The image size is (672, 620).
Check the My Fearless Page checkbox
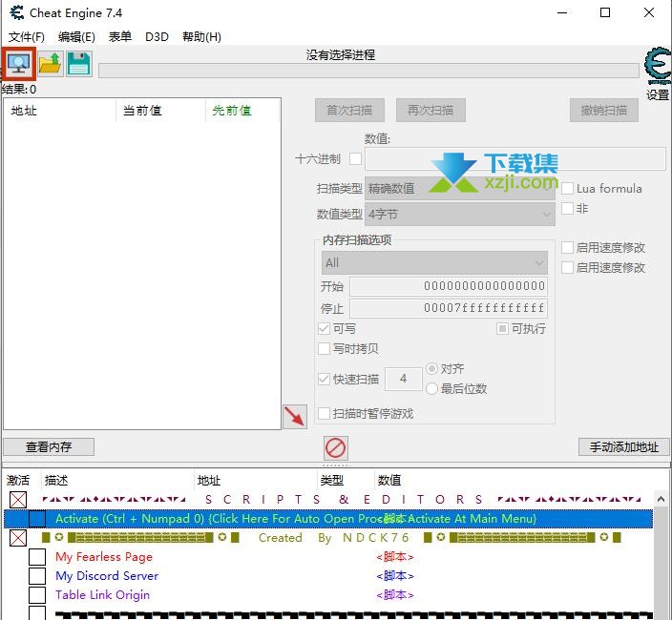tap(37, 557)
